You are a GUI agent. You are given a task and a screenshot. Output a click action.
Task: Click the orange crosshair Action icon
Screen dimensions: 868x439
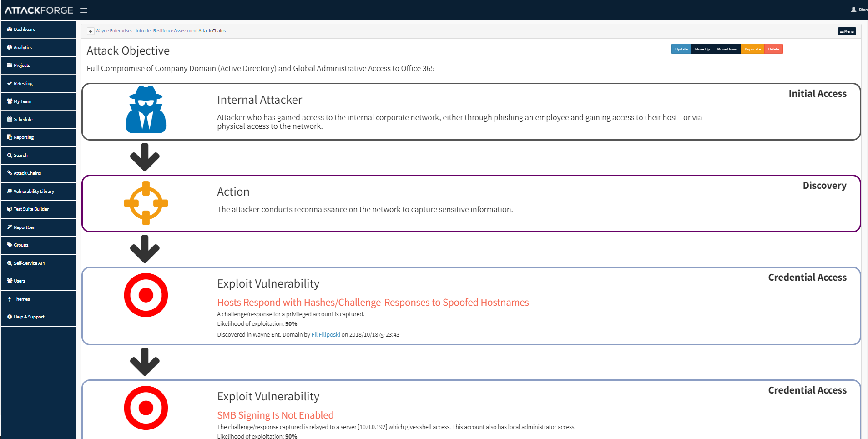tap(146, 203)
